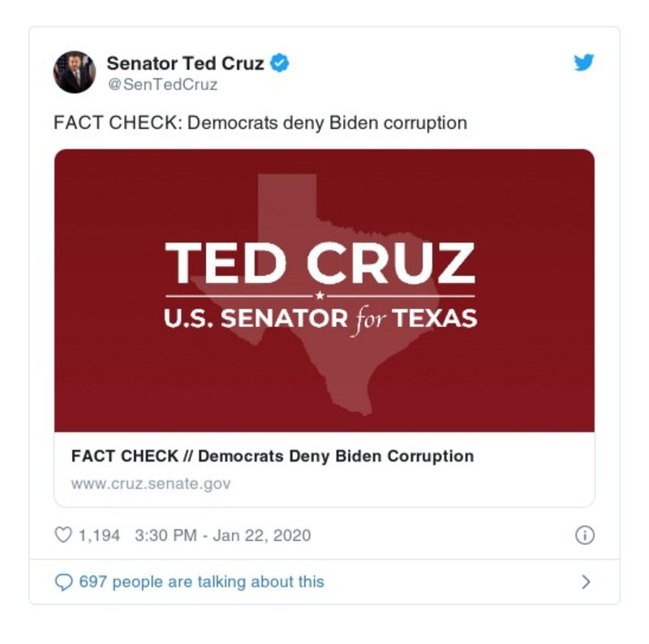Click the Twitter bird logo

584,62
